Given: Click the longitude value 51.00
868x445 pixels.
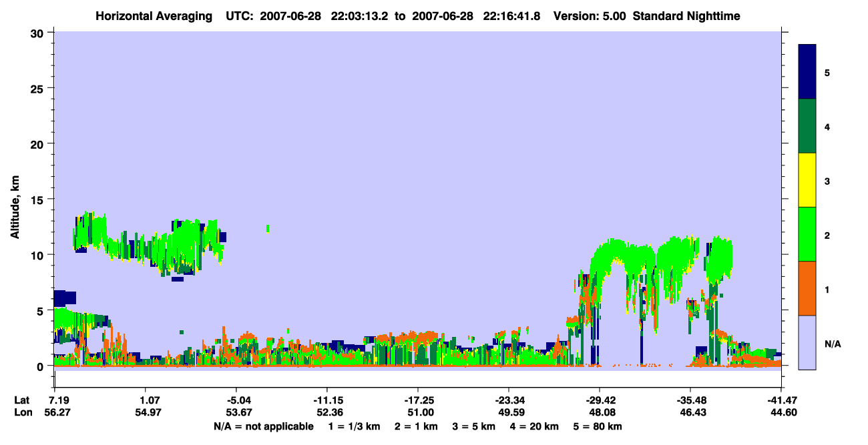Looking at the screenshot, I should tap(421, 413).
